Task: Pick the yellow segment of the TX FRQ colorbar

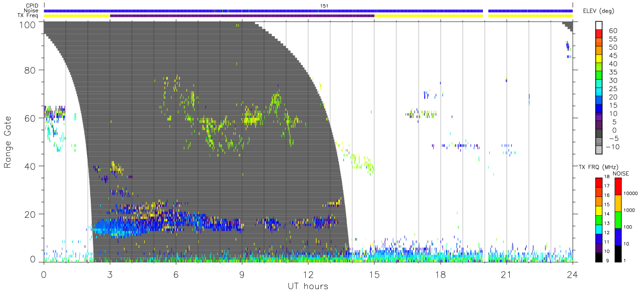Action: tap(599, 211)
